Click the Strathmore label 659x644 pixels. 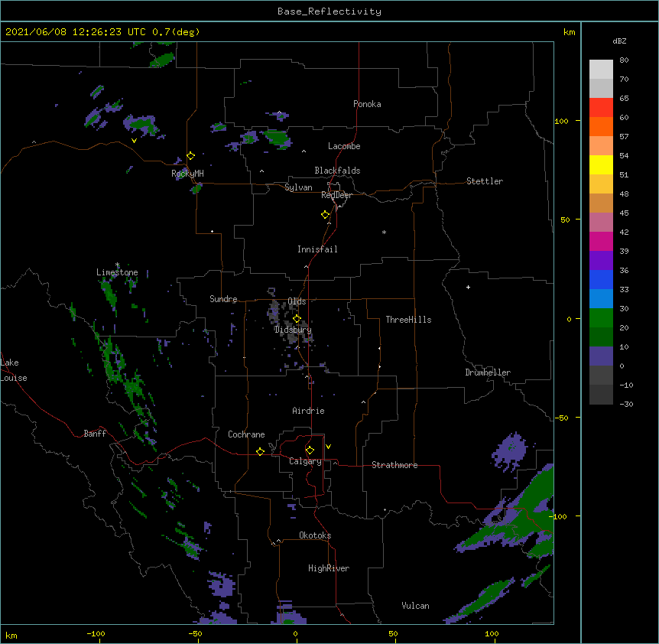pos(394,465)
